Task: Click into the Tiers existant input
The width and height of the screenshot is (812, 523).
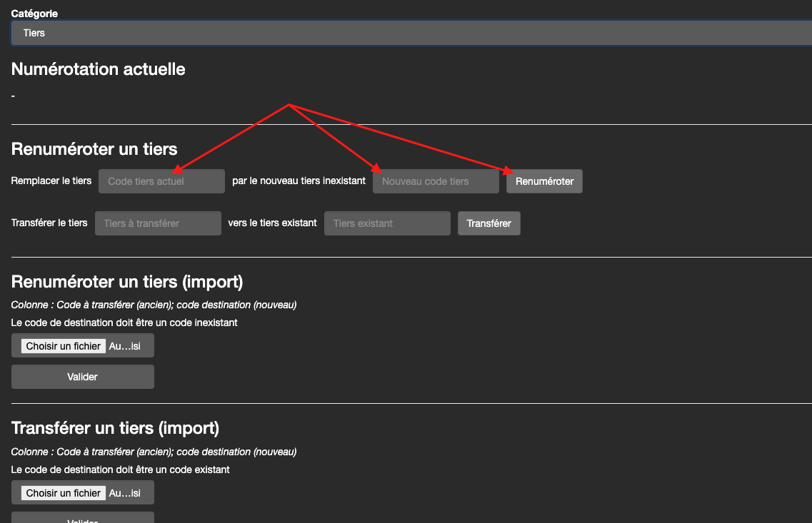Action: coord(387,223)
